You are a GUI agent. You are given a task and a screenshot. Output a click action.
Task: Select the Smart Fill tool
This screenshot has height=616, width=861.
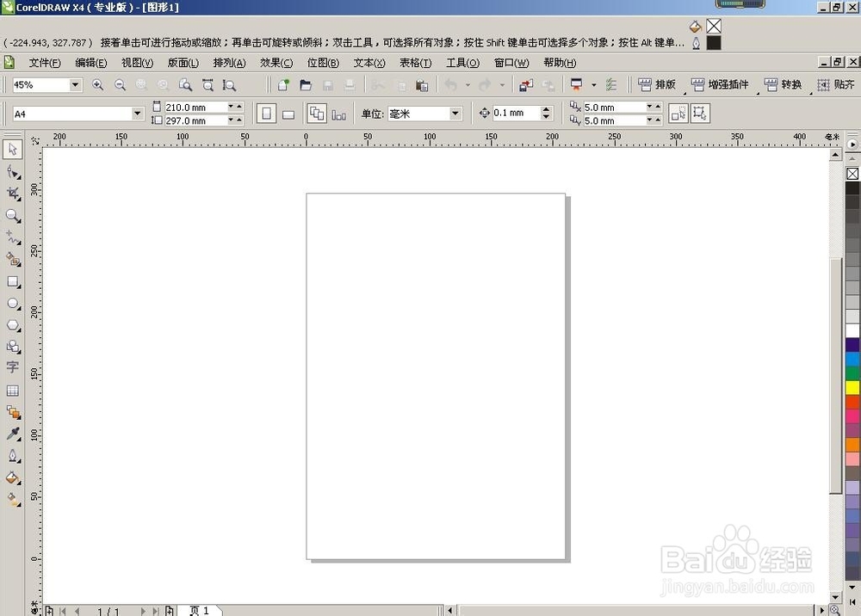(x=13, y=259)
